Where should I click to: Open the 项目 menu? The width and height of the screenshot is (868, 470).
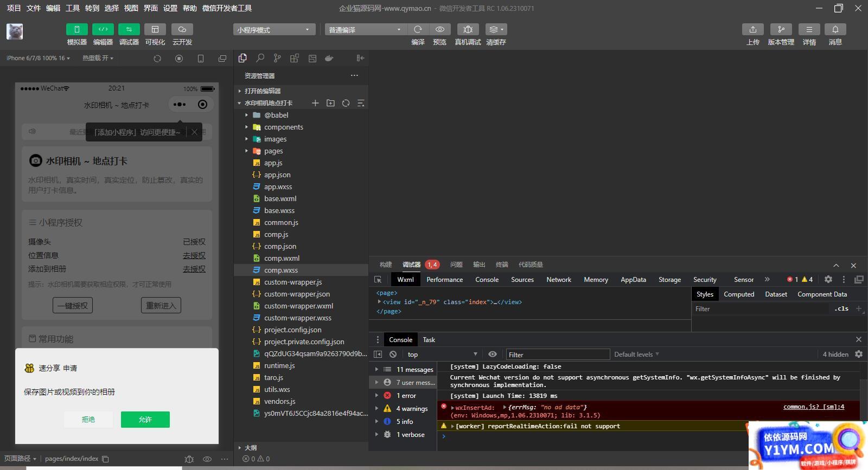[x=14, y=8]
